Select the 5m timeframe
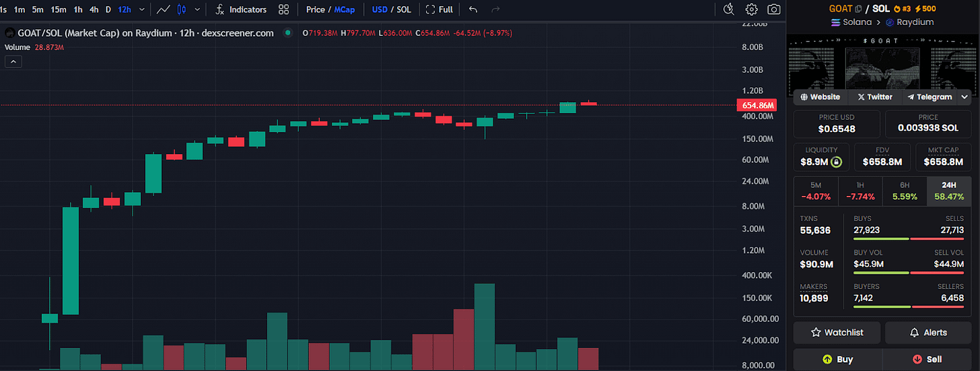The width and height of the screenshot is (980, 371). (38, 9)
